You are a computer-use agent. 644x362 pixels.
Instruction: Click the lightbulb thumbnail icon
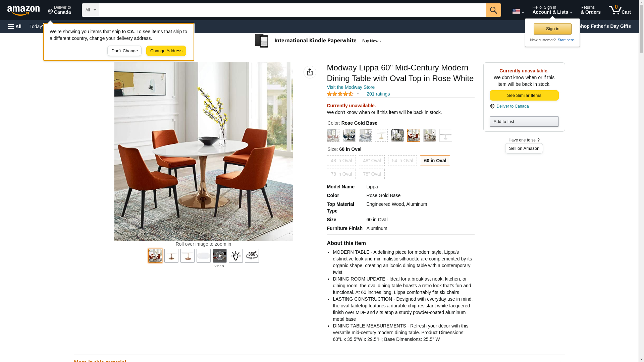pos(235,256)
